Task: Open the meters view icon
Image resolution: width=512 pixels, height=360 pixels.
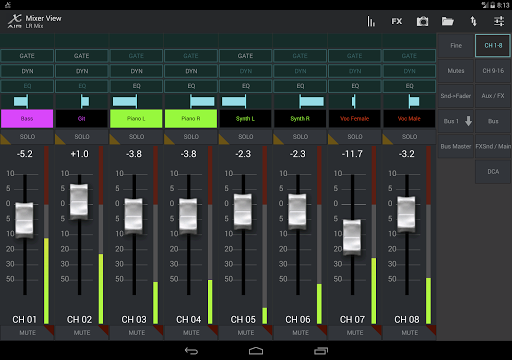Action: tap(371, 21)
